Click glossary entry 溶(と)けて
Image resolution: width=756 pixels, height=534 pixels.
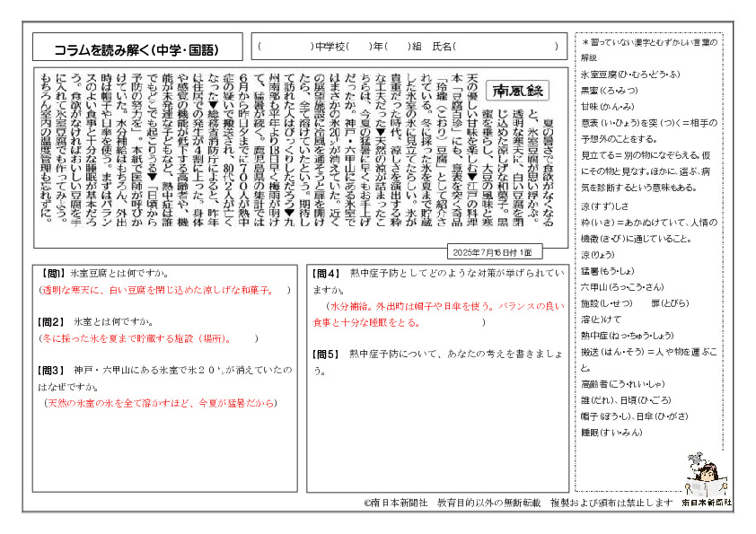click(x=602, y=319)
